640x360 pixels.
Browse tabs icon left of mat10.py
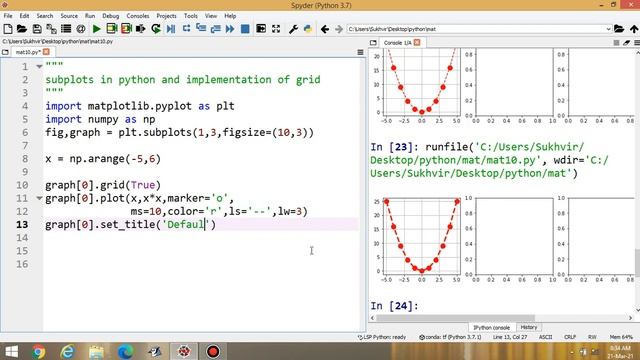pos(5,52)
